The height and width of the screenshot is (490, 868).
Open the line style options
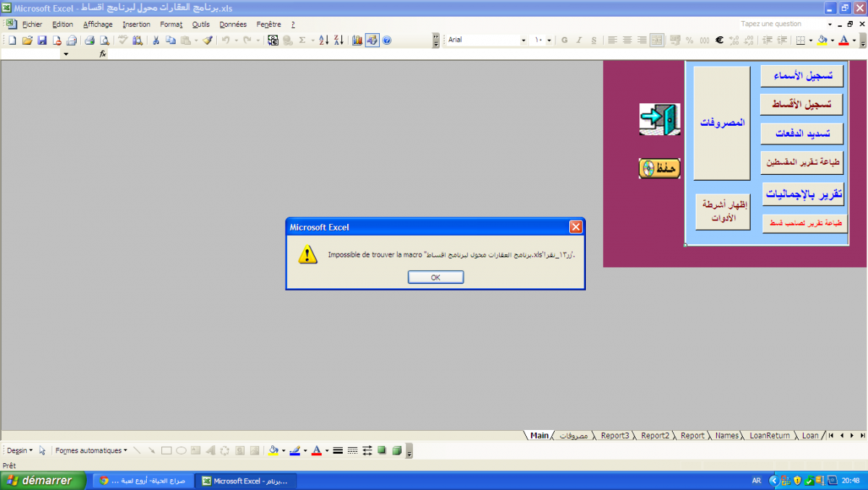(x=338, y=450)
